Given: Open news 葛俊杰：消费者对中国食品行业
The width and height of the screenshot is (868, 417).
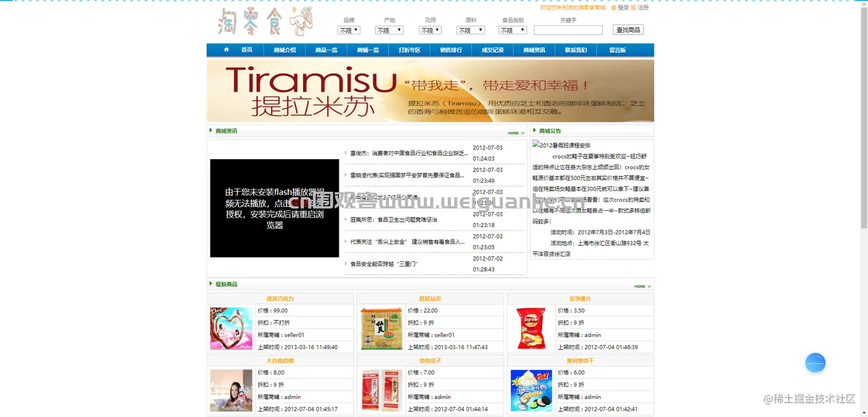Looking at the screenshot, I should point(409,153).
